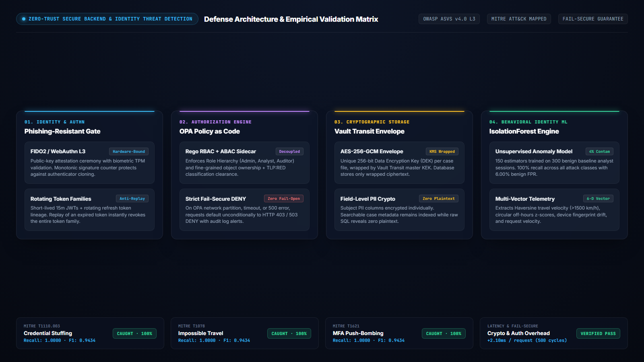Viewport: 644px width, 362px height.
Task: Click the MITRE T1110.003 label
Action: coord(42,326)
